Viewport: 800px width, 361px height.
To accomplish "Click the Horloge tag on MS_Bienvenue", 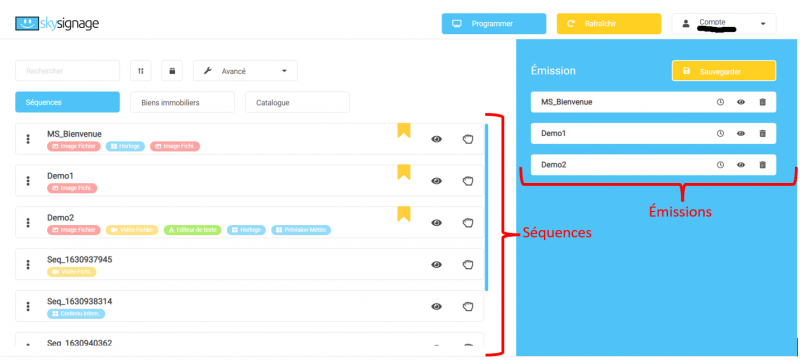I will point(125,146).
